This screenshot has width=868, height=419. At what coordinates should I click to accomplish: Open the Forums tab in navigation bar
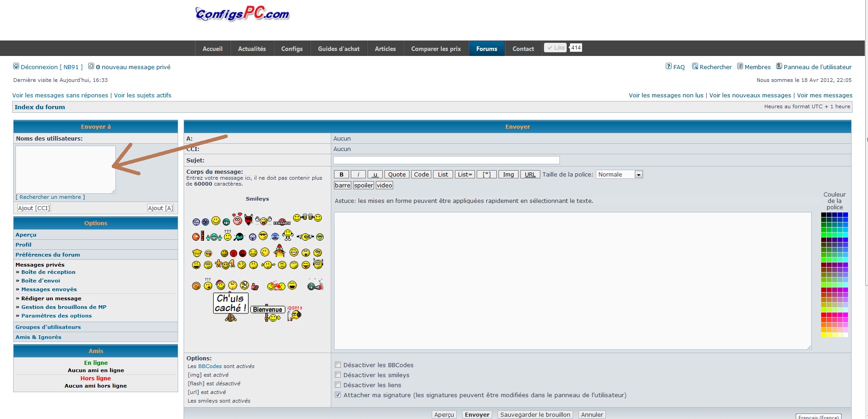(486, 49)
